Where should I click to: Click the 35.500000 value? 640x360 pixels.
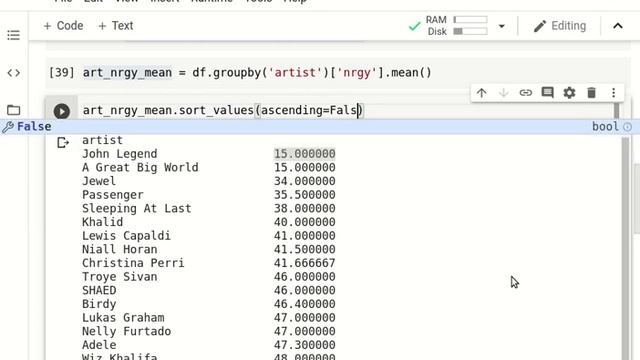pyautogui.click(x=304, y=195)
